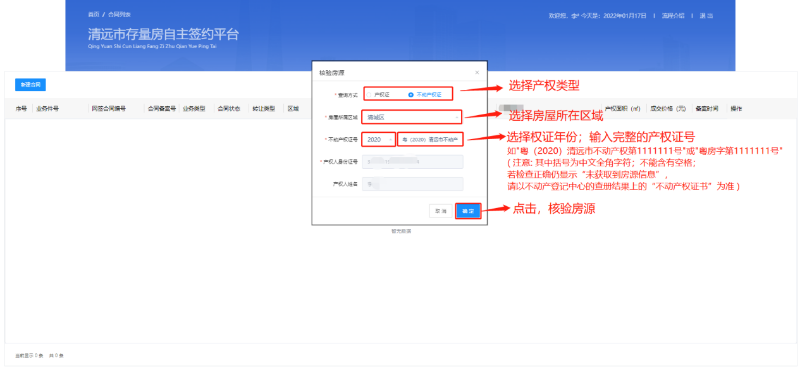The image size is (800, 368).
Task: Click the 网签合同编号 column header
Action: [109, 109]
